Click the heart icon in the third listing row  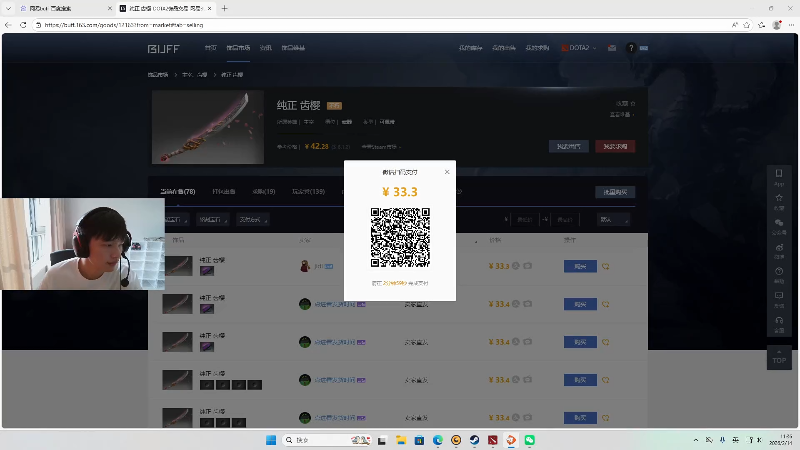[606, 342]
